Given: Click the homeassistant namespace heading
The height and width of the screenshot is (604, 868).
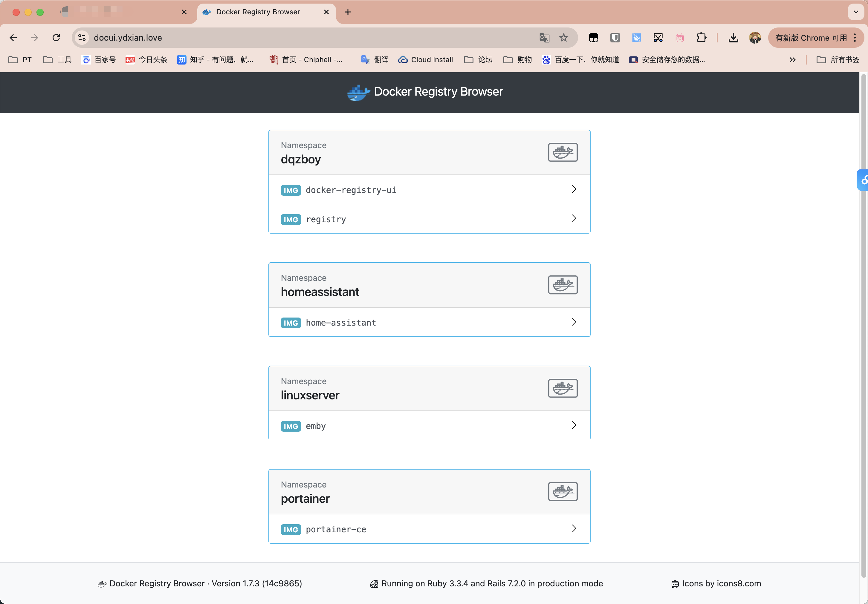Looking at the screenshot, I should (320, 292).
